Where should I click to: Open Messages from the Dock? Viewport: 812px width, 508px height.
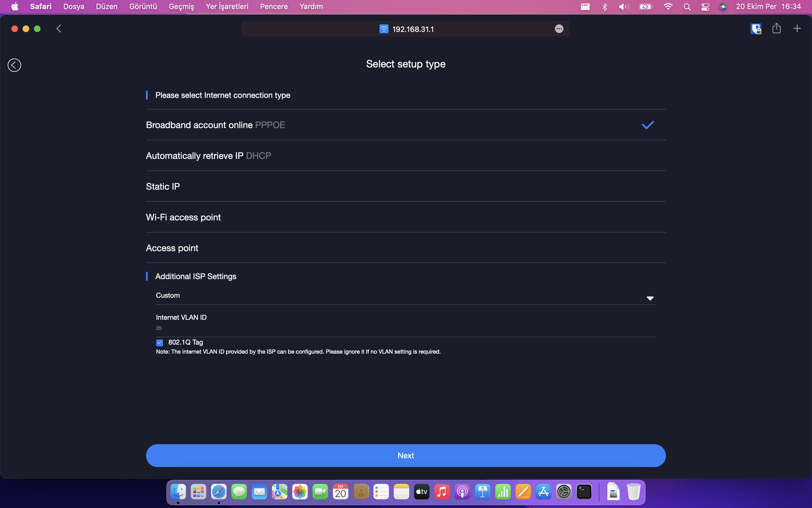click(x=239, y=492)
